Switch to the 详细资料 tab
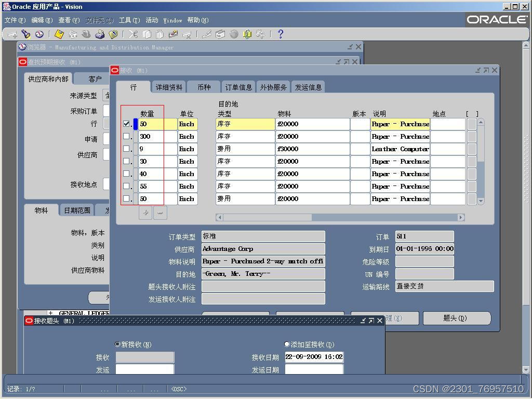Screen dimensions: 532x399 tap(169, 87)
